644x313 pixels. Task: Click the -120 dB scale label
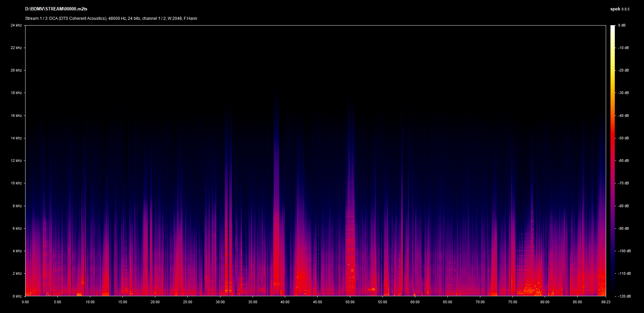624,296
